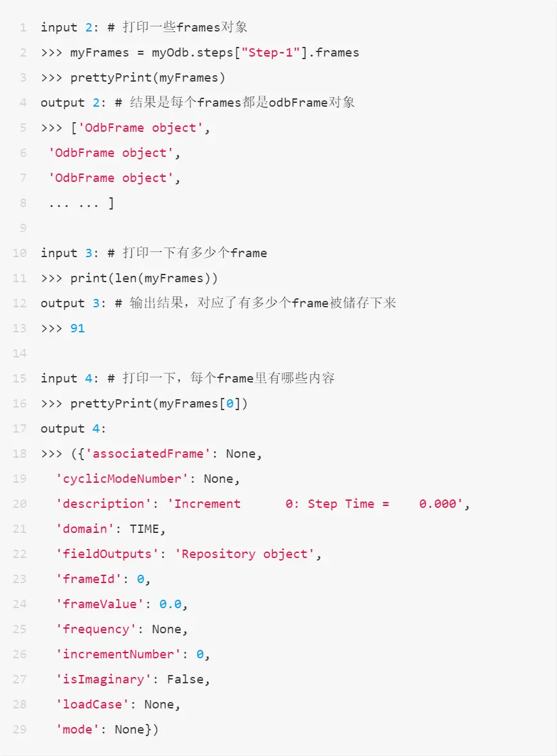
Task: Click the 'Repository object' string
Action: (244, 554)
